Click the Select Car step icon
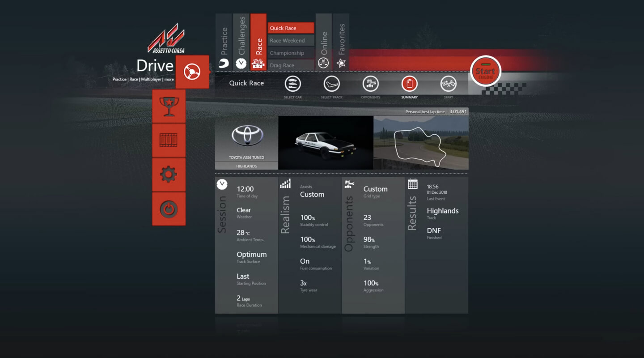Viewport: 644px width, 358px height. (x=293, y=84)
